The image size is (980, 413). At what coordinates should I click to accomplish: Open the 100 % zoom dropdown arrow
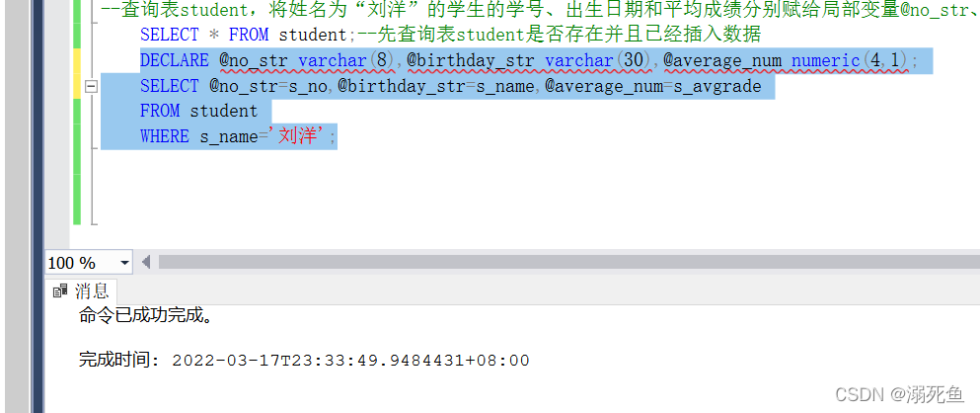pos(124,263)
